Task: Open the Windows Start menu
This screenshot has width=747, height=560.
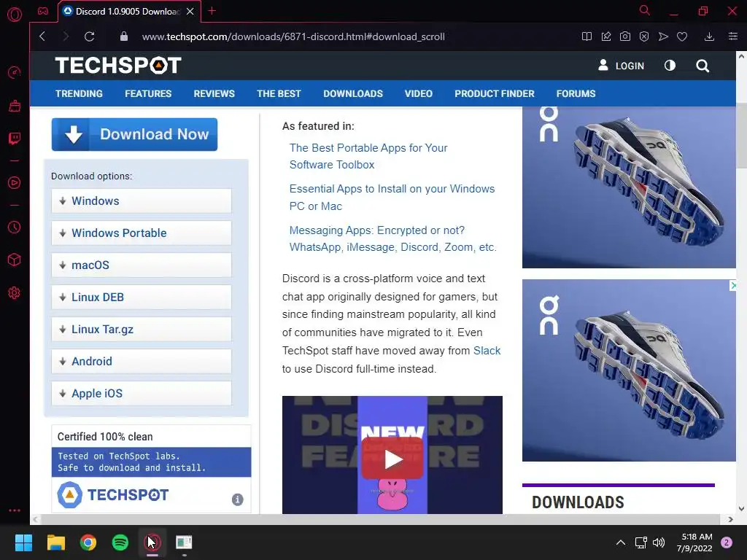Action: click(x=23, y=542)
